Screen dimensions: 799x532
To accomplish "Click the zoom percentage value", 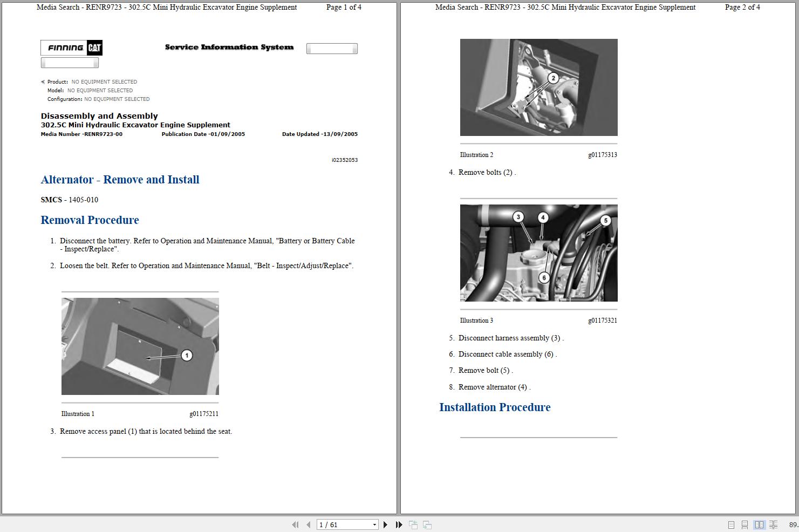I will tap(793, 525).
